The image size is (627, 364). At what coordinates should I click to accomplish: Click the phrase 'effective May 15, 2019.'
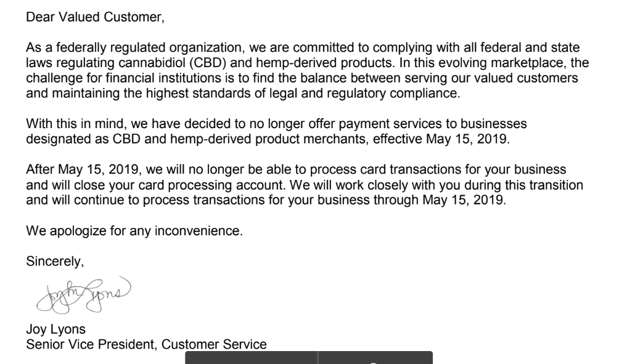pos(441,139)
